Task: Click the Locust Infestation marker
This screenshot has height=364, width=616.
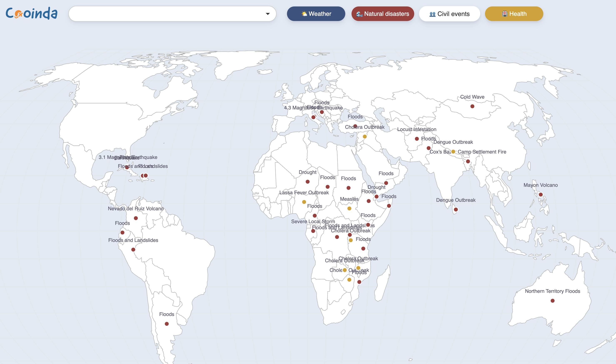Action: [x=417, y=139]
